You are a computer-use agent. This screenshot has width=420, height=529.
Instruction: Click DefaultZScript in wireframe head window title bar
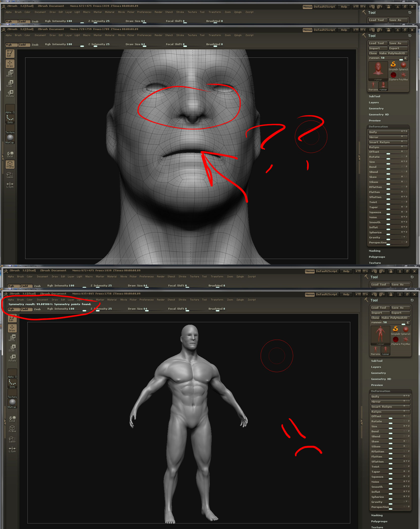point(324,30)
